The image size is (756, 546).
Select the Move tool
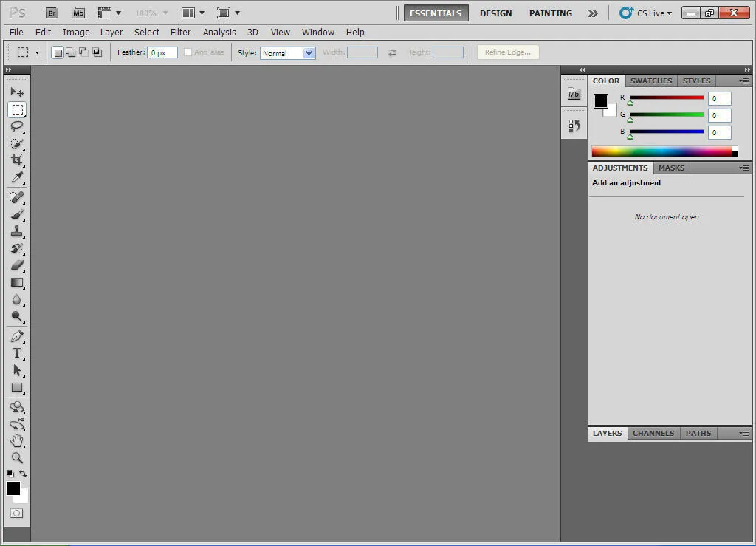(x=17, y=92)
